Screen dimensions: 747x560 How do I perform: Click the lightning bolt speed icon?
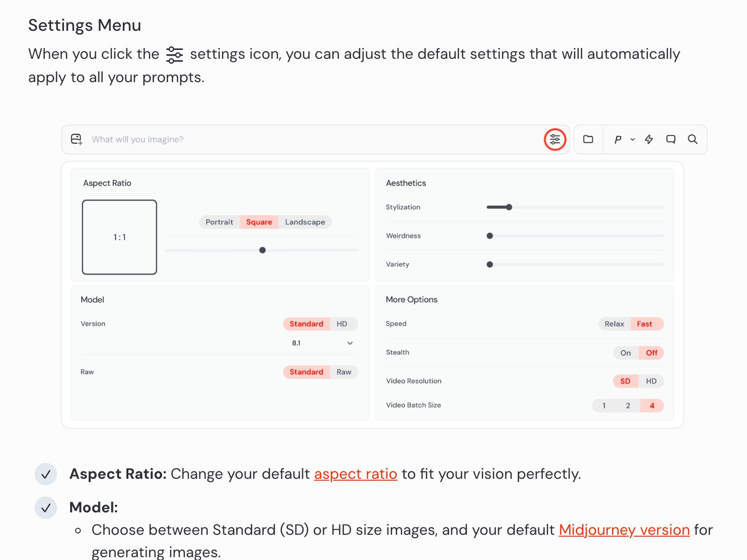tap(649, 139)
